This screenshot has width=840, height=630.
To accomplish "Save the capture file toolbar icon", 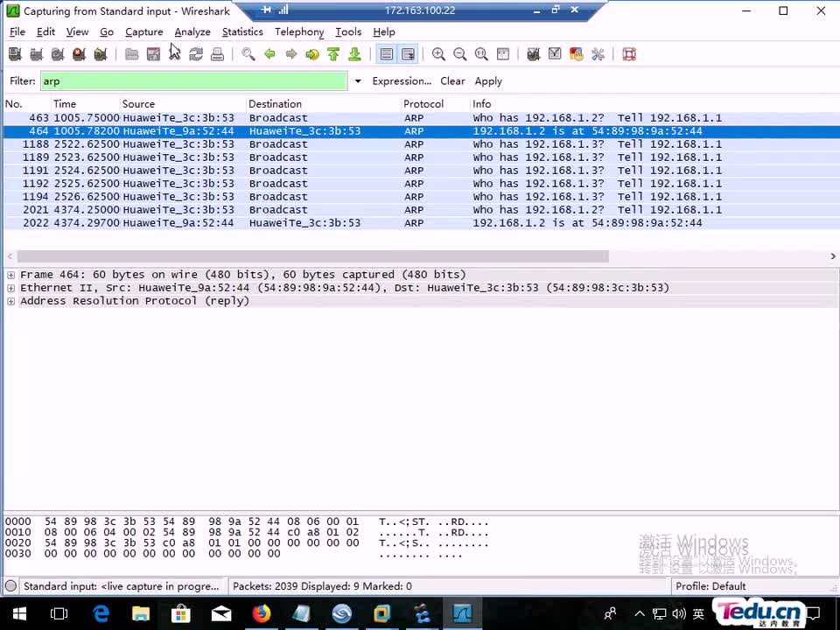I will coord(153,54).
